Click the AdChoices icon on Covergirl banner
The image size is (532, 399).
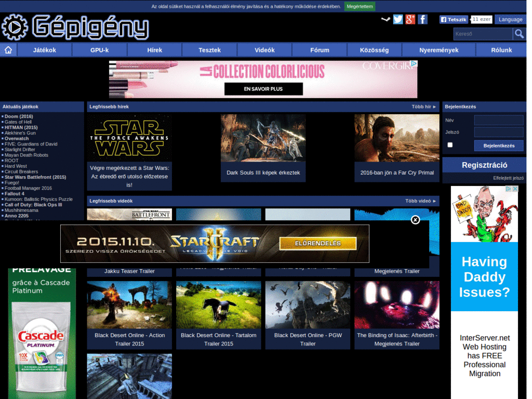(x=414, y=63)
